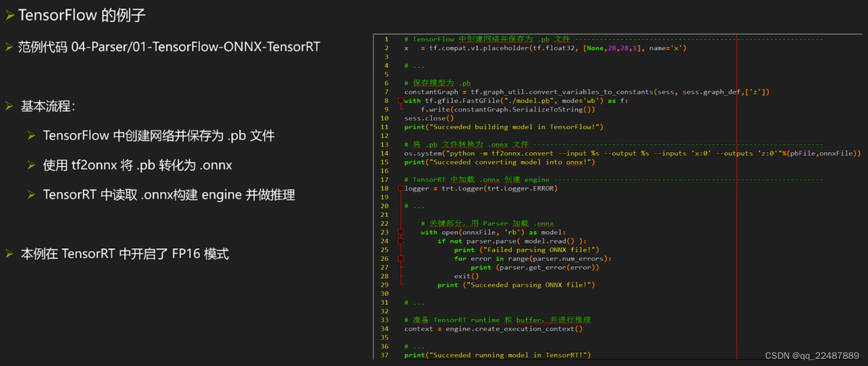Viewport: 868px width, 366px height.
Task: Click the comment '# 保存模型为 .pb'
Action: (437, 83)
